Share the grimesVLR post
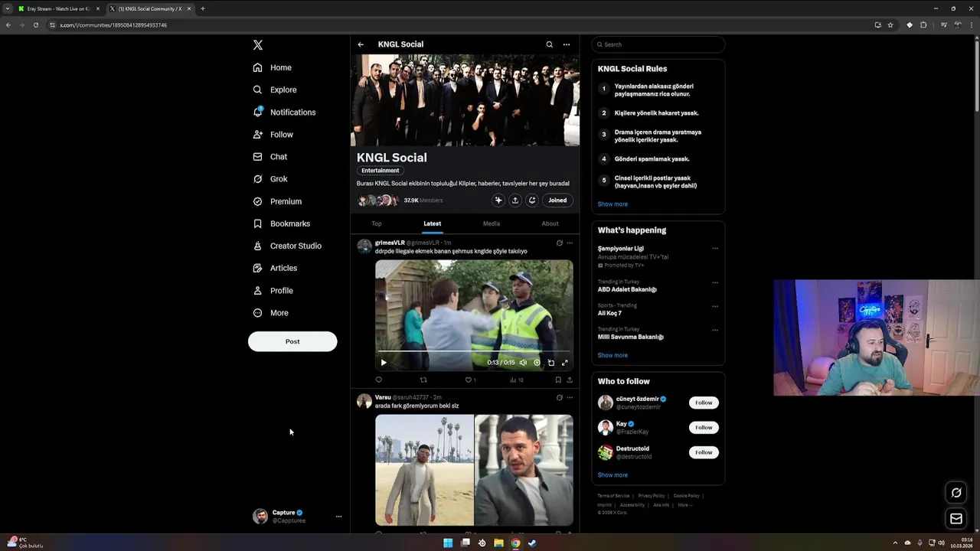980x551 pixels. (569, 380)
